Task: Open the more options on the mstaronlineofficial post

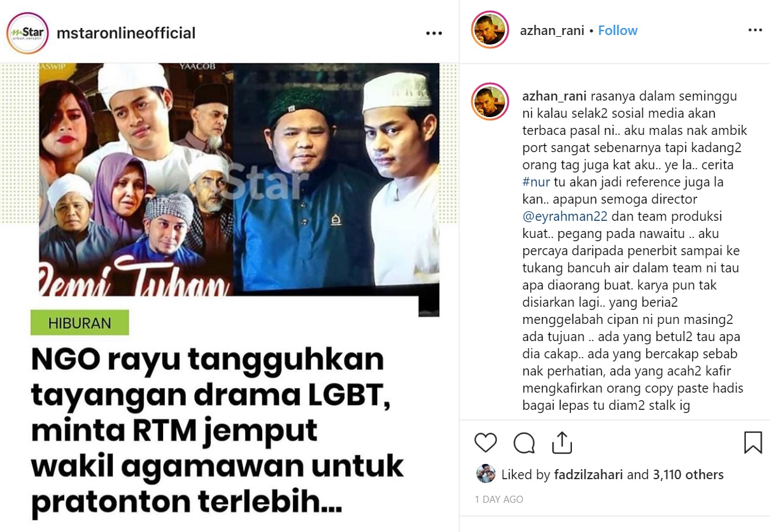Action: pyautogui.click(x=434, y=33)
